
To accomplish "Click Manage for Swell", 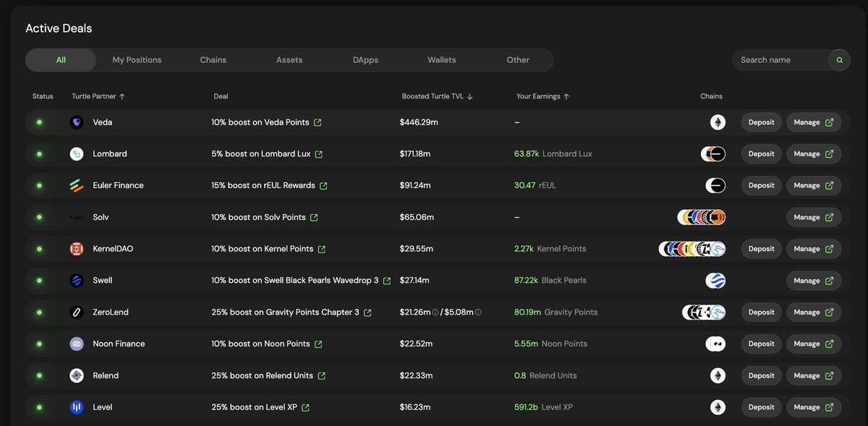I will 814,281.
